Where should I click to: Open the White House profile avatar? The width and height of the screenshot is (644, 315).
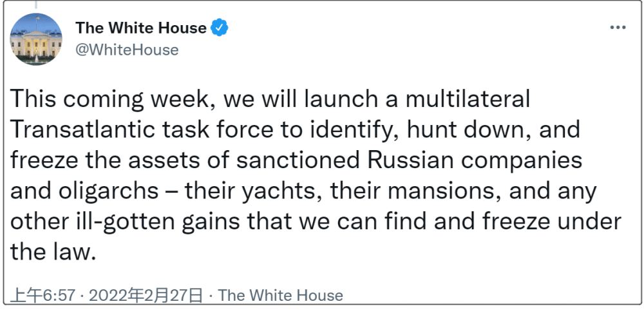[35, 39]
